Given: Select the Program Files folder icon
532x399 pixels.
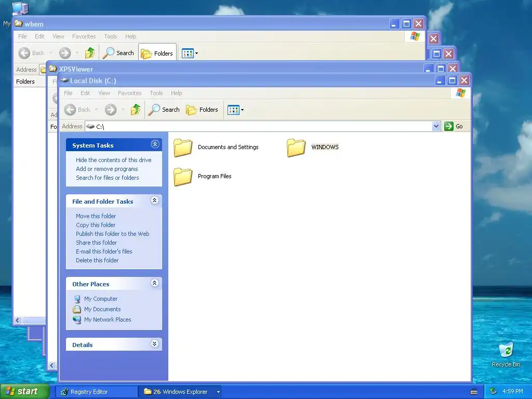Looking at the screenshot, I should coord(183,177).
